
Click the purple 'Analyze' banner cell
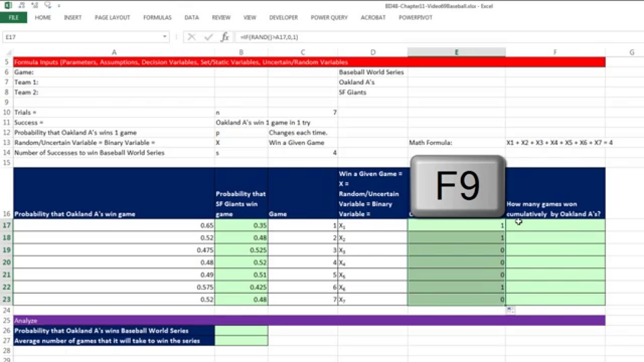tap(309, 320)
